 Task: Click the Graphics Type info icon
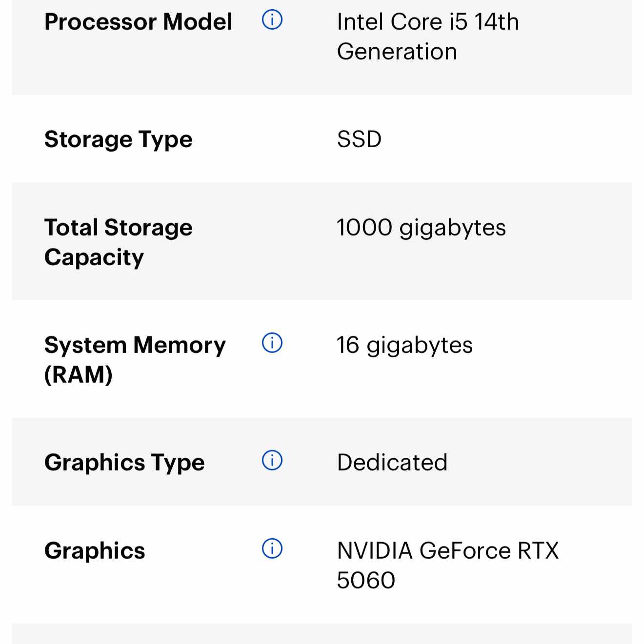point(272,460)
